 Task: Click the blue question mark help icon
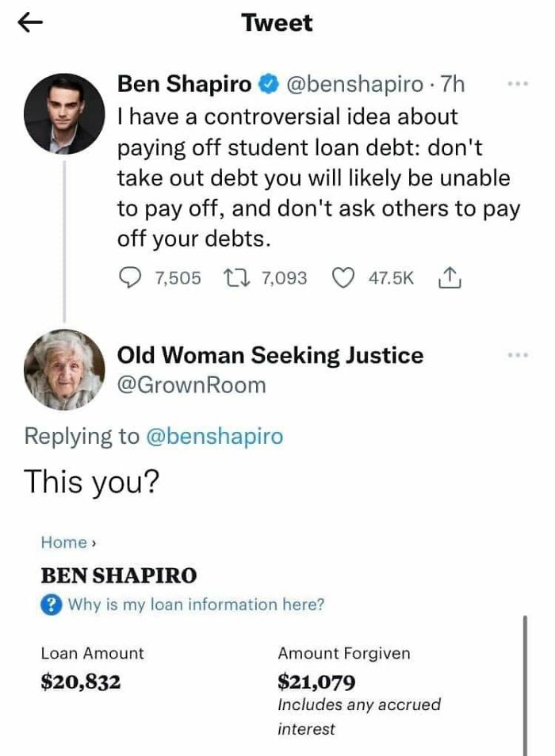(51, 605)
